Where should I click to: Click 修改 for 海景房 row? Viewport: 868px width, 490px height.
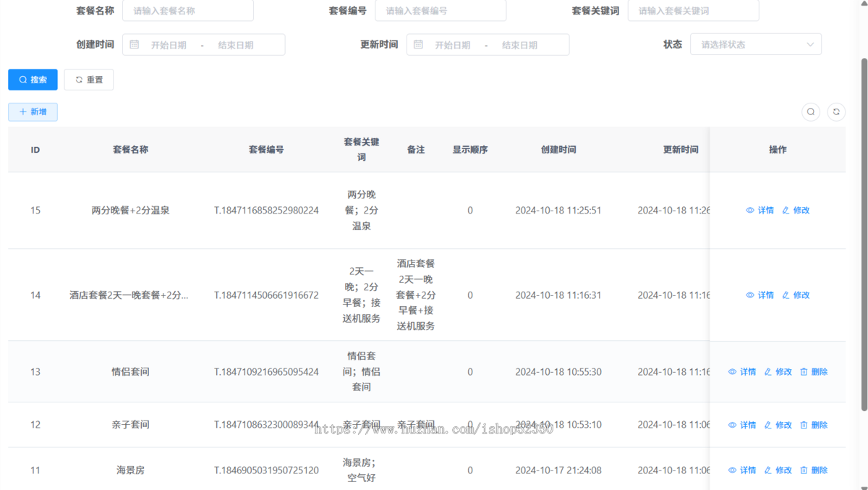[x=778, y=470]
